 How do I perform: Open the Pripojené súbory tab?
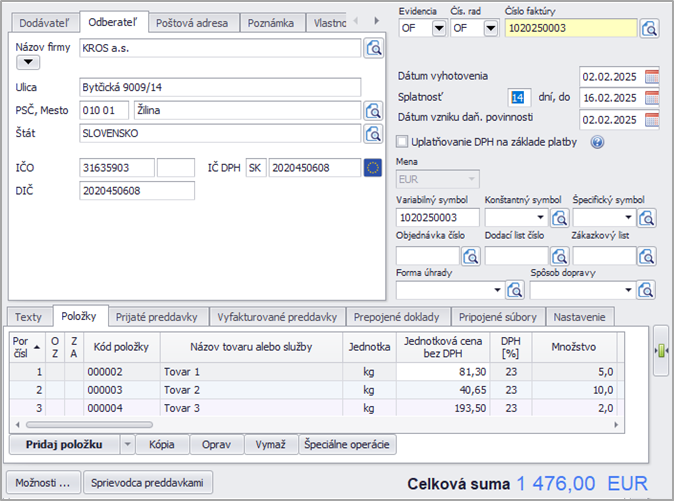pos(498,317)
